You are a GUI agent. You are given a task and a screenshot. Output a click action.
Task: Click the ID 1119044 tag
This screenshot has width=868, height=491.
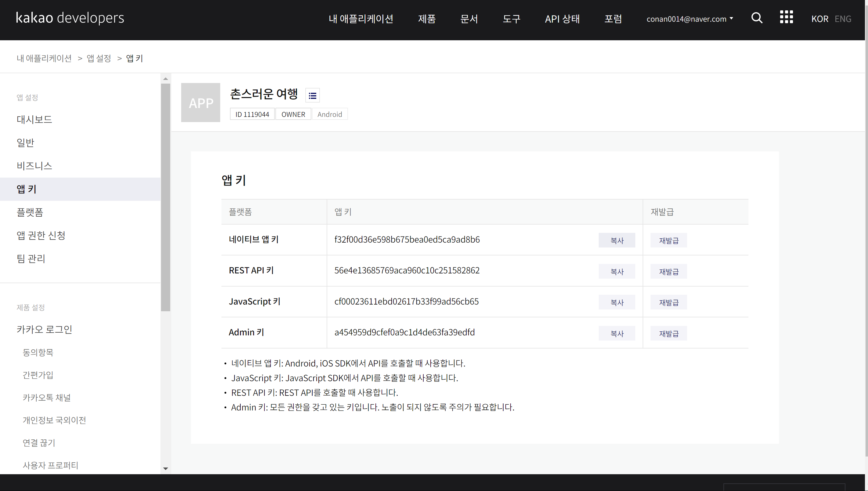[x=252, y=114]
